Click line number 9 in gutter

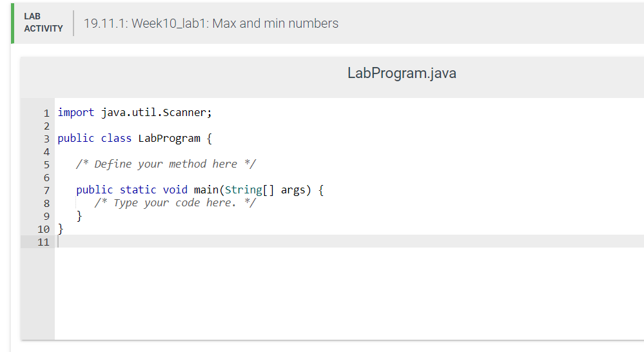coord(46,217)
